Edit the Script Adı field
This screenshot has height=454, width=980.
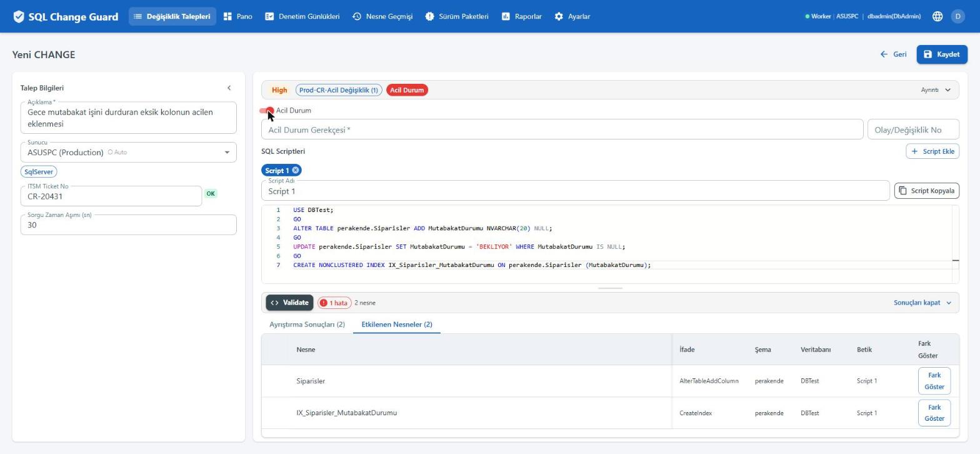[575, 191]
